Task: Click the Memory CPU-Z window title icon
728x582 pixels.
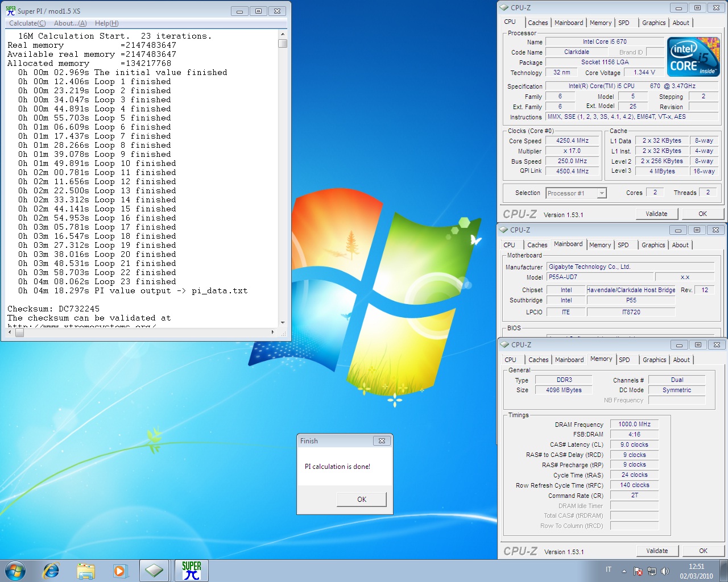Action: pyautogui.click(x=504, y=344)
